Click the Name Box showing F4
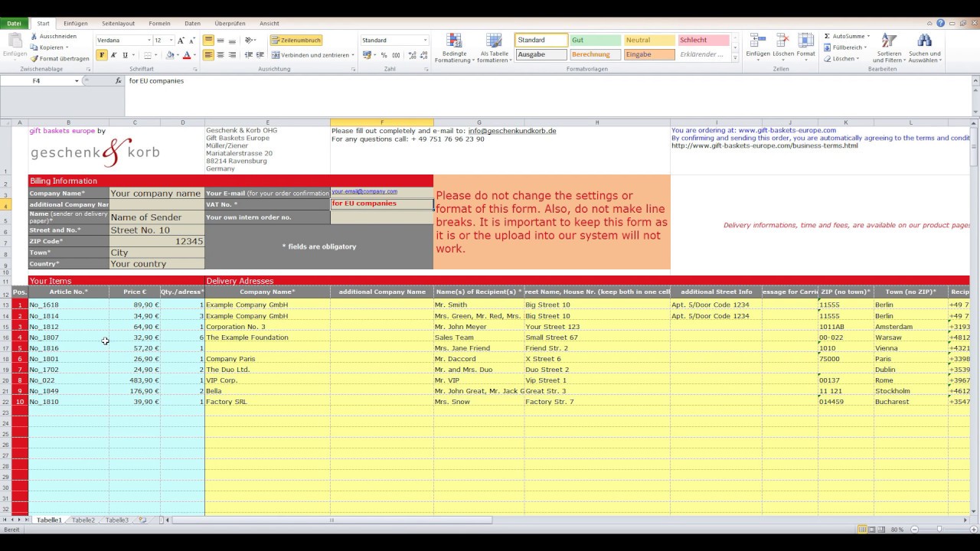 click(37, 80)
